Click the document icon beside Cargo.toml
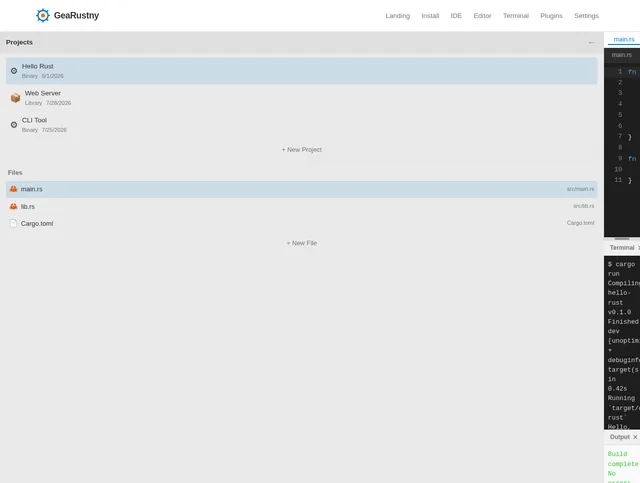Image resolution: width=640 pixels, height=483 pixels. pyautogui.click(x=13, y=223)
